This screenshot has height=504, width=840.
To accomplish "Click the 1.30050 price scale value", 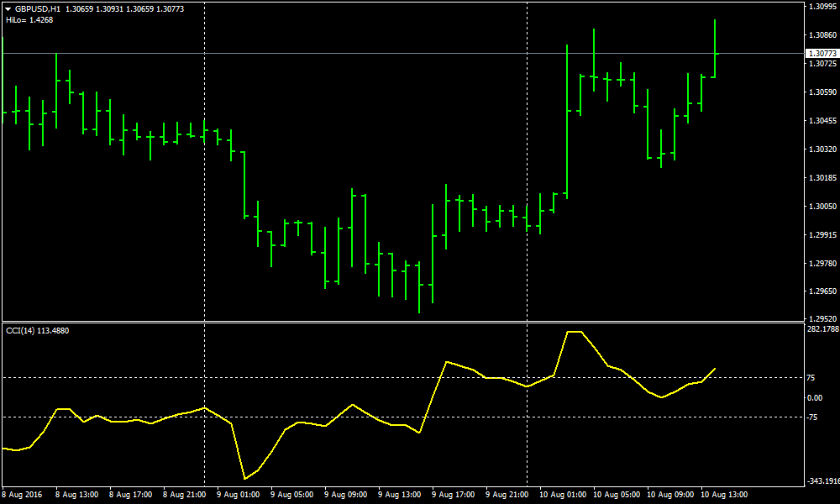I will [821, 207].
